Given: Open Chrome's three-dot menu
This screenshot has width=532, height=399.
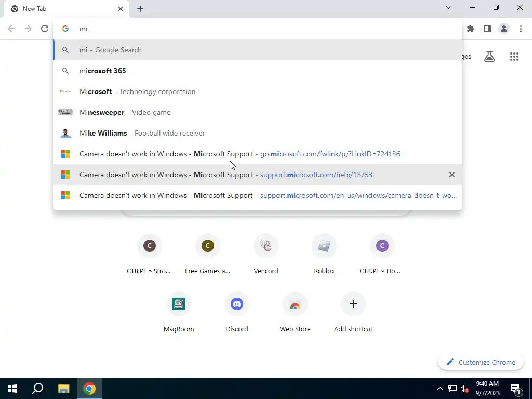Looking at the screenshot, I should [521, 29].
